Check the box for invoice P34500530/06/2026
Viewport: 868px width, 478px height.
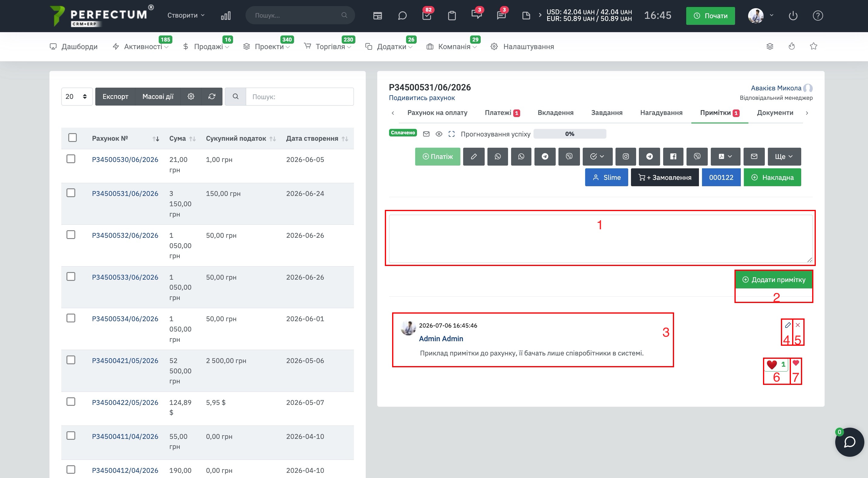71,159
